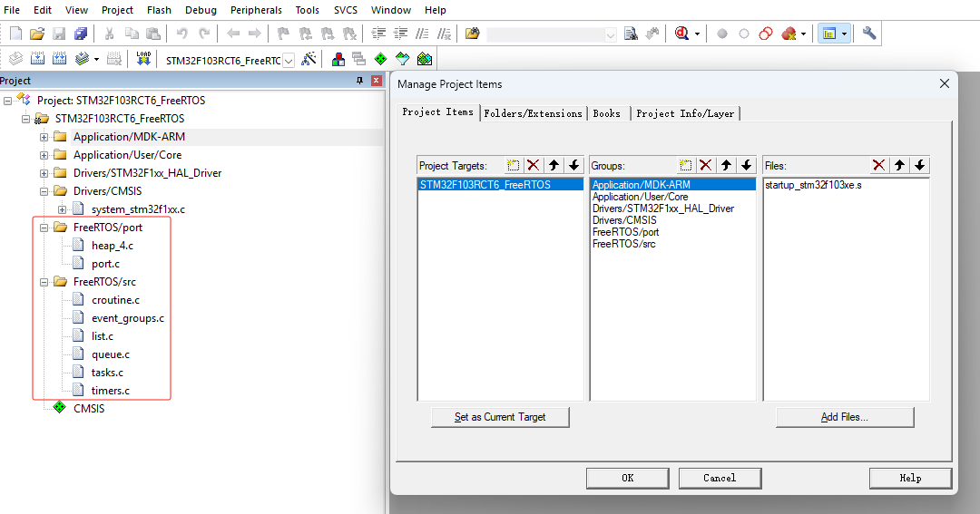Delete the selected group icon
This screenshot has height=514, width=980.
[x=706, y=166]
